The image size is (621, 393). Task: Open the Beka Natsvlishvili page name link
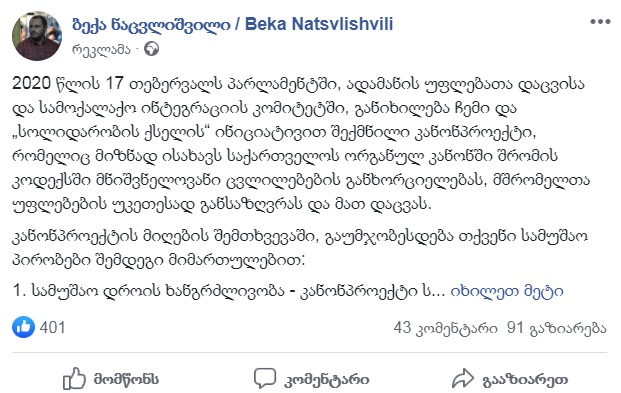(232, 24)
